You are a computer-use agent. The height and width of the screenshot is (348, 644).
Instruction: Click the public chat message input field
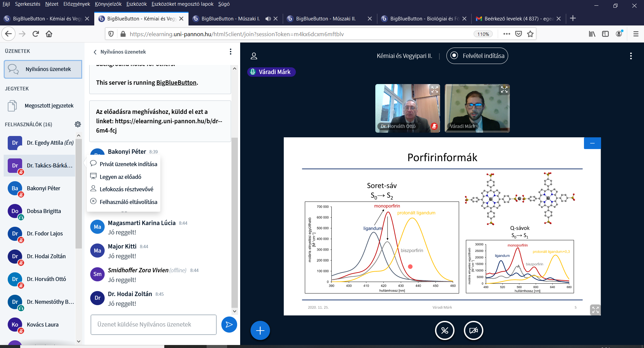click(153, 325)
